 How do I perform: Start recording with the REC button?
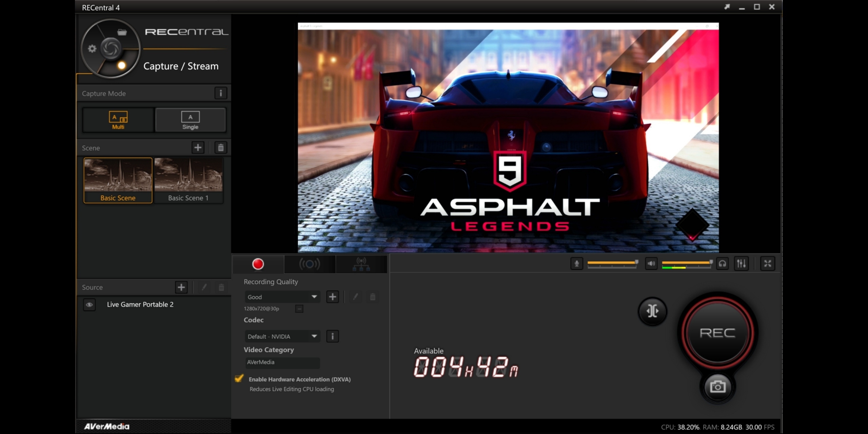pos(717,333)
